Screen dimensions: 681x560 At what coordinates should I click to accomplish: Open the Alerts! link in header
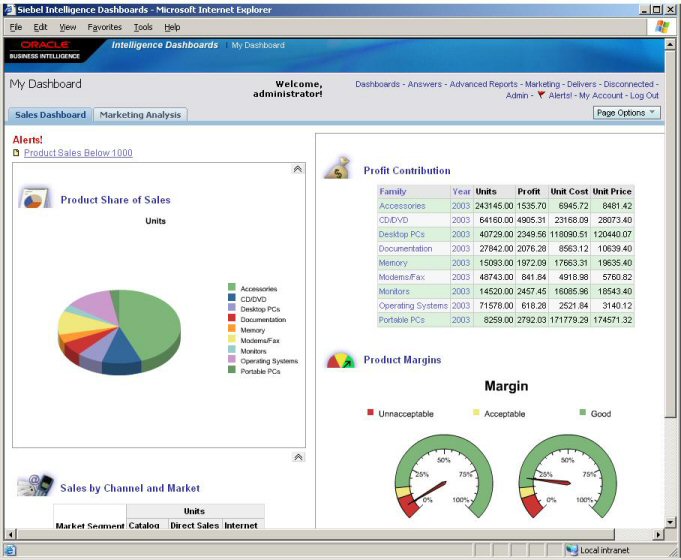coord(560,95)
